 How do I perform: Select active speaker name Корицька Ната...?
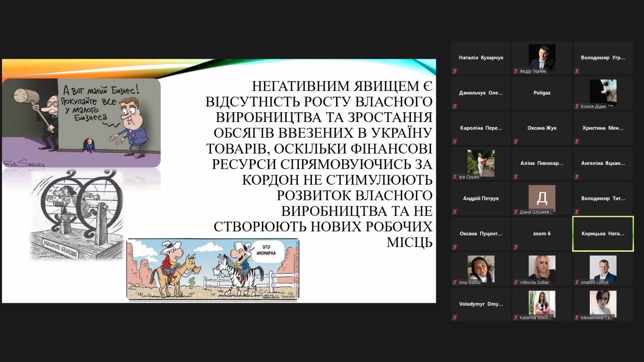pos(603,234)
